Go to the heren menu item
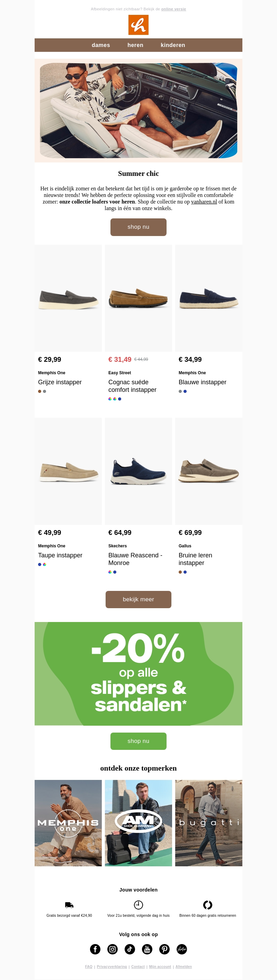This screenshot has height=980, width=277. (x=135, y=45)
